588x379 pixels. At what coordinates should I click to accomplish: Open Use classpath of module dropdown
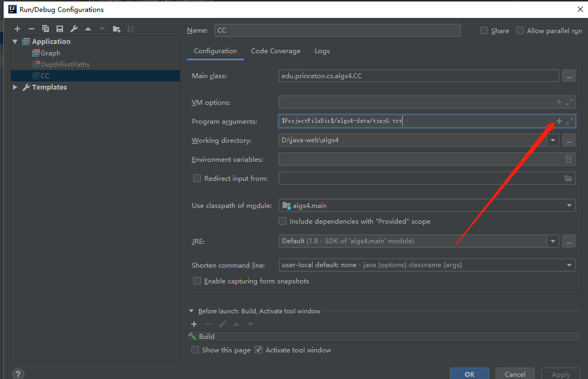click(x=569, y=205)
